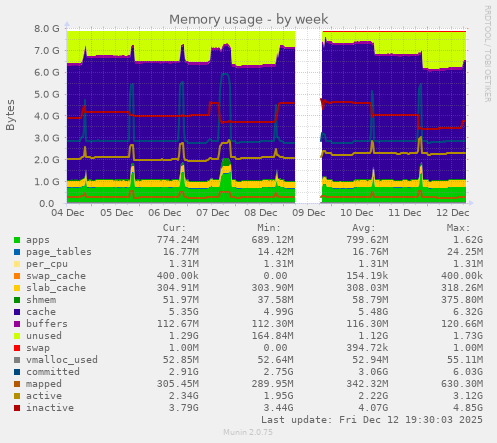Screen dimensions: 497x443
Task: Click the 'committed' legend label
Action: [x=53, y=372]
